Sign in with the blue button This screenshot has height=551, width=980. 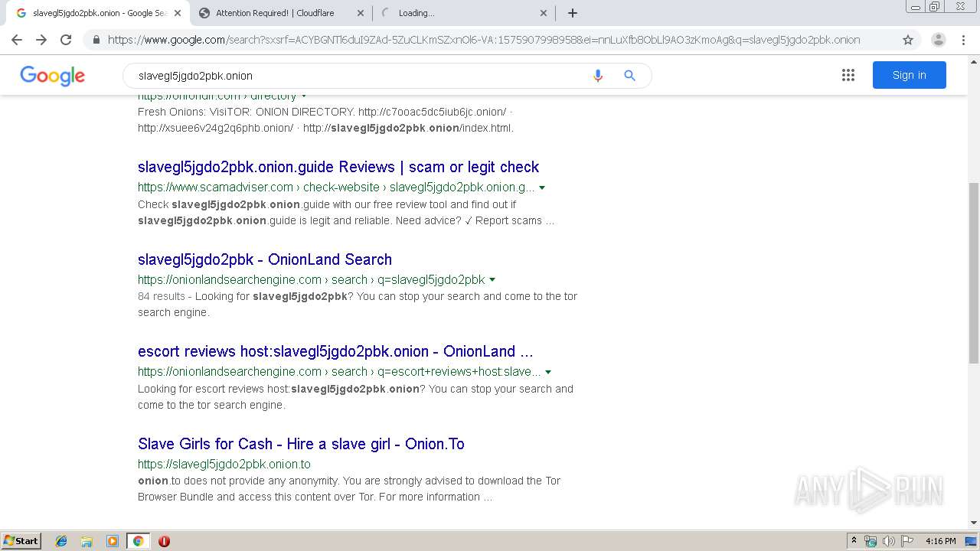point(909,75)
